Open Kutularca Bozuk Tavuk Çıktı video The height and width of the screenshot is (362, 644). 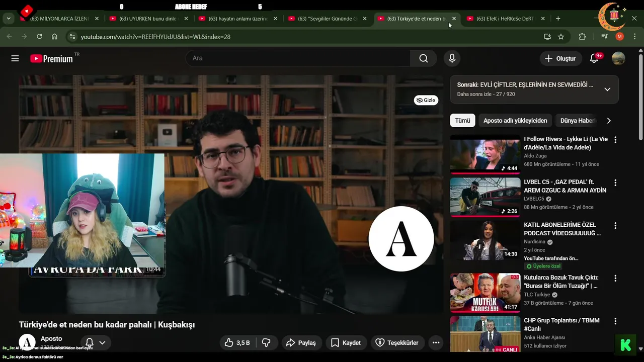coord(485,293)
